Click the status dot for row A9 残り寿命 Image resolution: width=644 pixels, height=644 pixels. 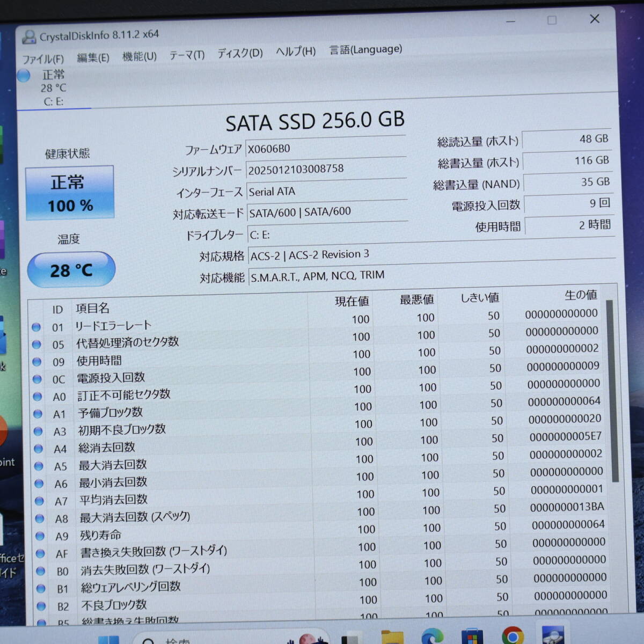(40, 536)
